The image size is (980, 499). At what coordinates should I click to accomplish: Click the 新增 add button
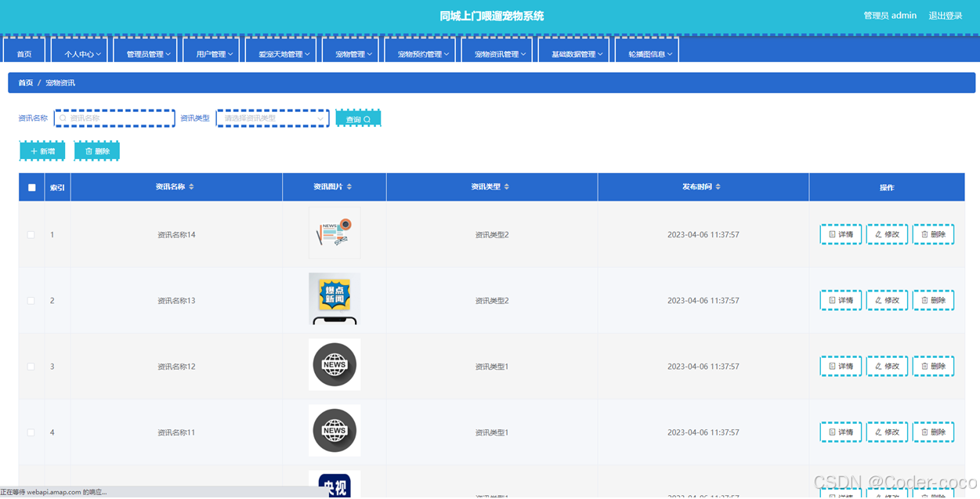tap(42, 151)
